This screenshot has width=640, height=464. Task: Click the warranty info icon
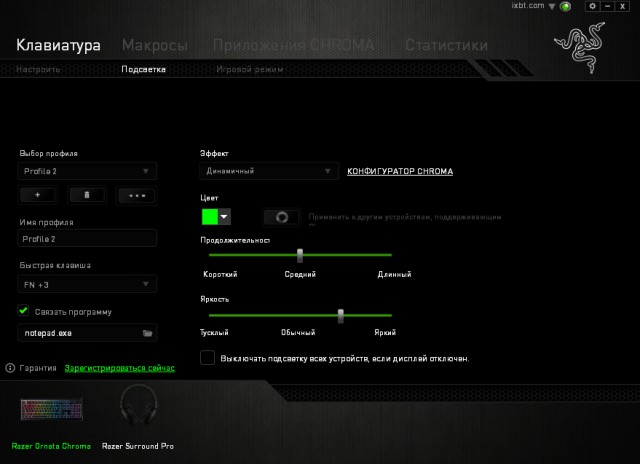pyautogui.click(x=10, y=368)
